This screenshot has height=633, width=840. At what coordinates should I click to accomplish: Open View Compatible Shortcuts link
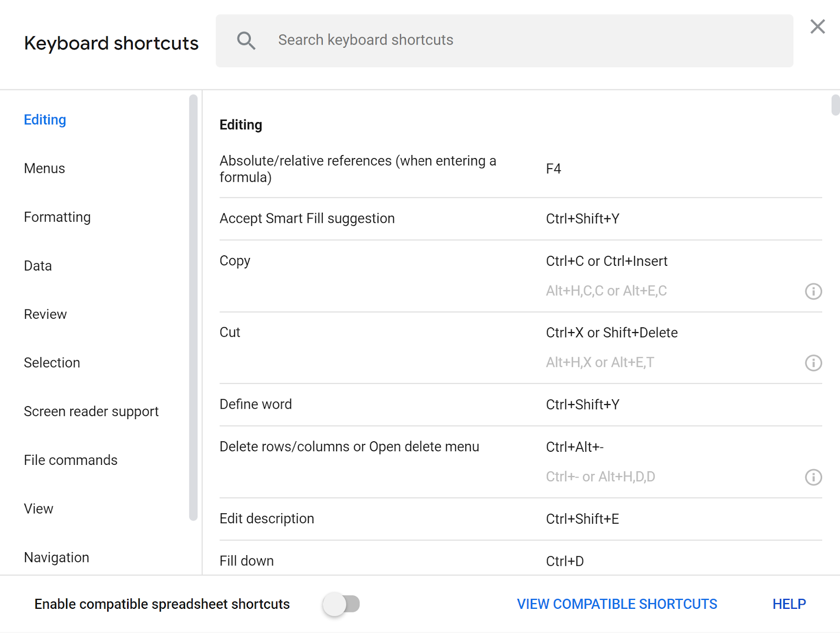click(x=617, y=604)
